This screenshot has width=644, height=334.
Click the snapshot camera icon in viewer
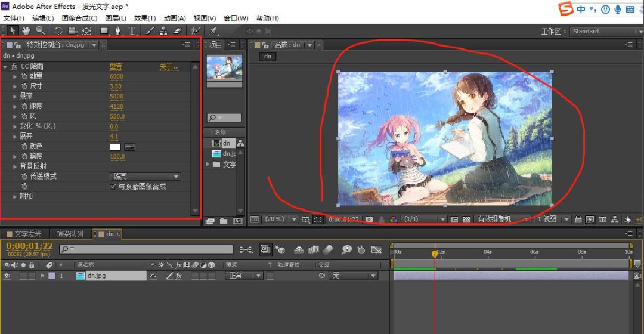tap(369, 219)
